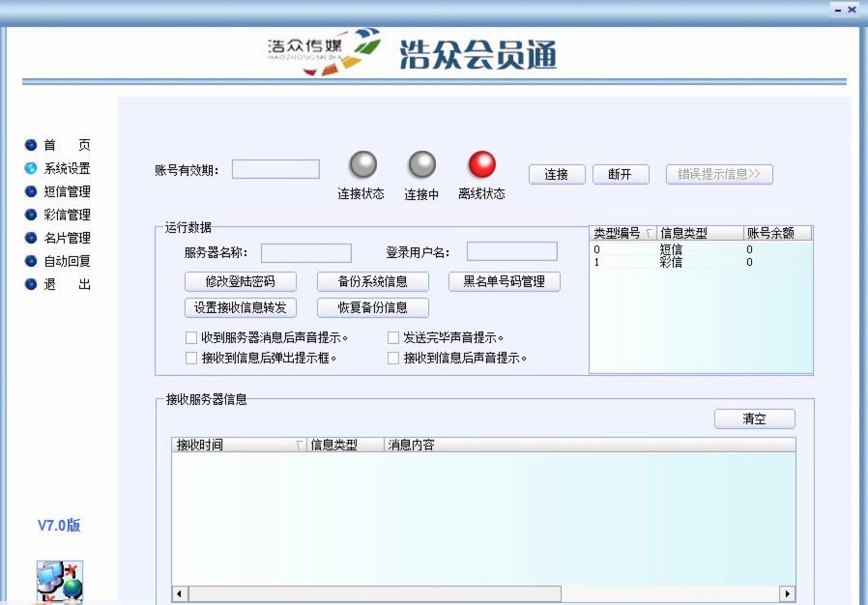
Task: Open 错误提示信息>> panel
Action: [x=719, y=174]
